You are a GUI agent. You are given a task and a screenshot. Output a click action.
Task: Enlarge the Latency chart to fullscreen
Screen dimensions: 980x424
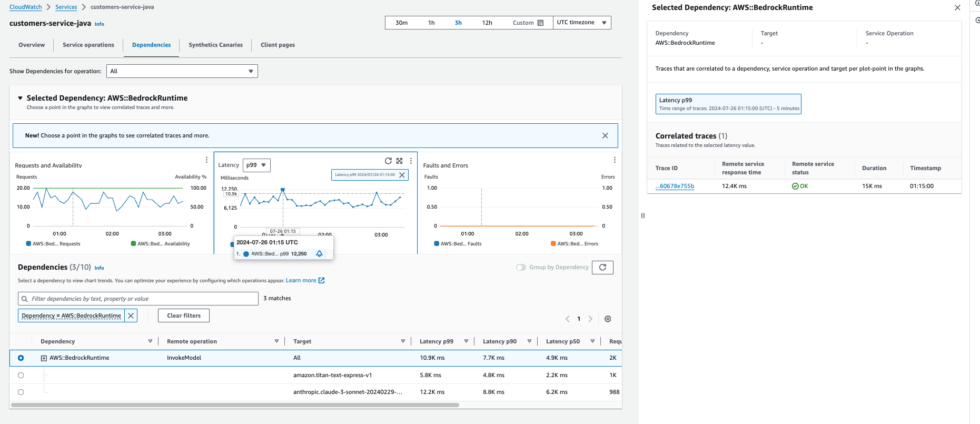pos(399,161)
